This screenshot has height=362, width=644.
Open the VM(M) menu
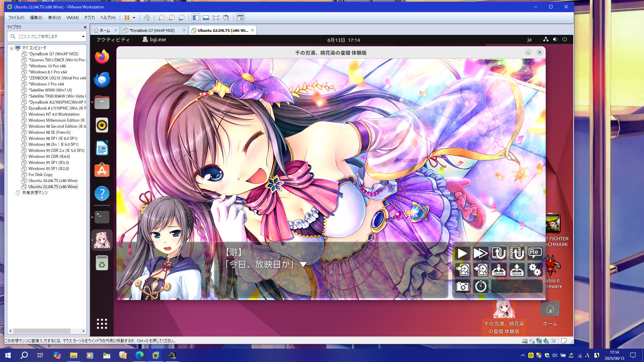tap(72, 18)
